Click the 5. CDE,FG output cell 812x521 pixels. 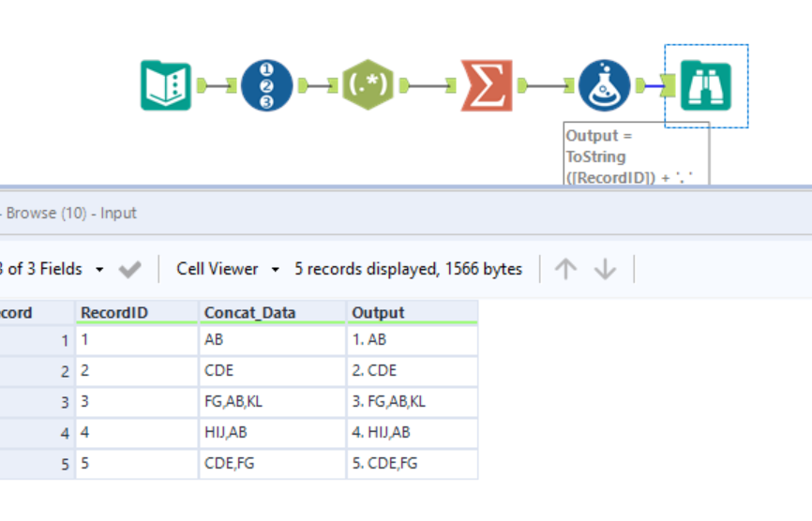[412, 463]
